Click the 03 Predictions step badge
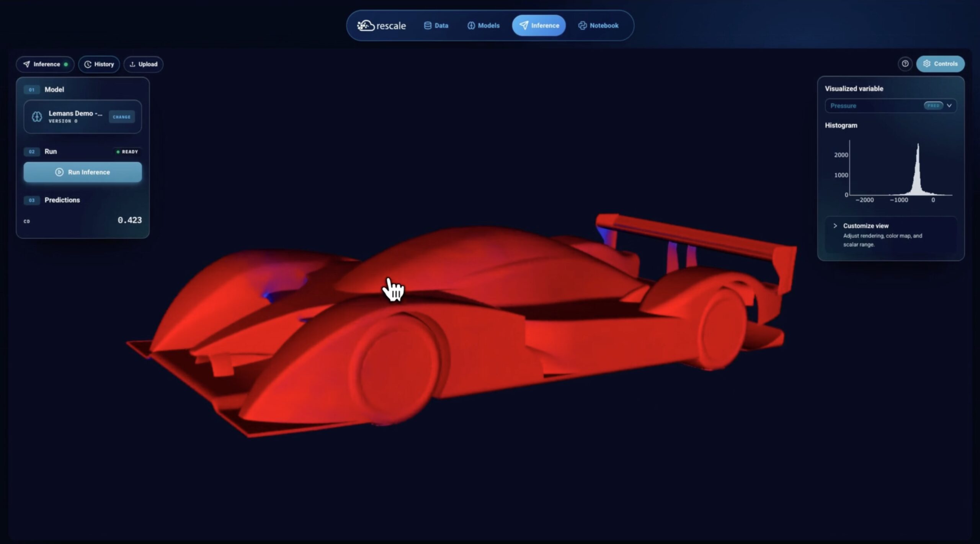The width and height of the screenshot is (980, 544). pyautogui.click(x=32, y=200)
